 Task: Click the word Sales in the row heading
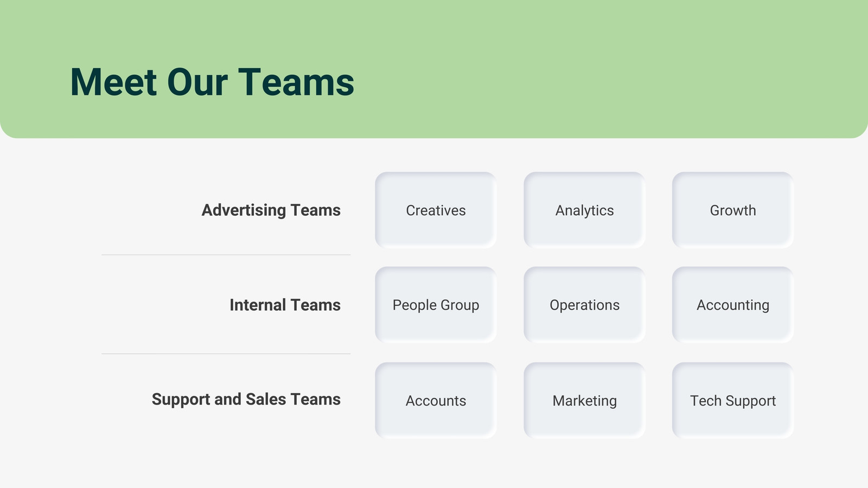tap(266, 399)
